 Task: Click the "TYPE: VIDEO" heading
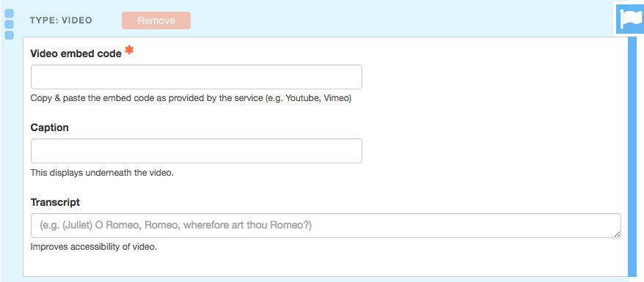[x=61, y=21]
